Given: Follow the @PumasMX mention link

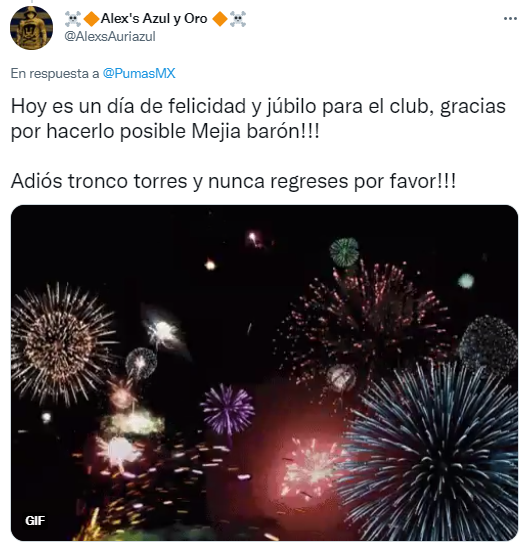Looking at the screenshot, I should pyautogui.click(x=139, y=73).
